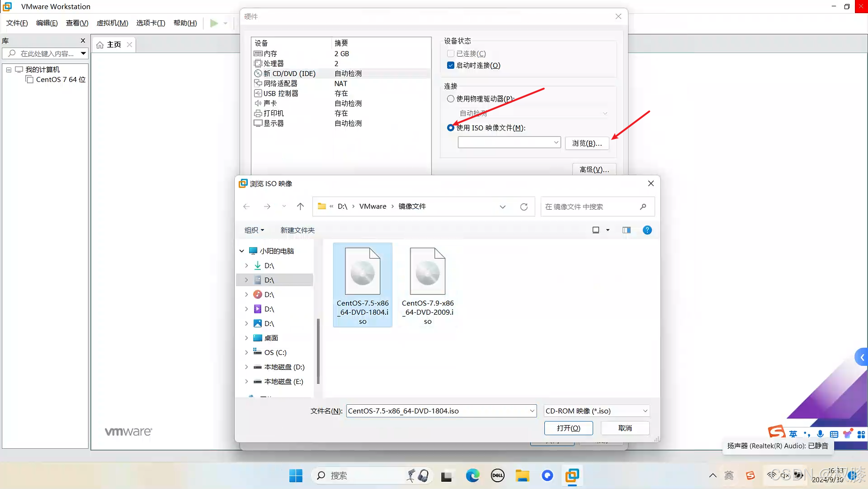
Task: Click the 取消 button in the browse dialog
Action: (x=625, y=428)
